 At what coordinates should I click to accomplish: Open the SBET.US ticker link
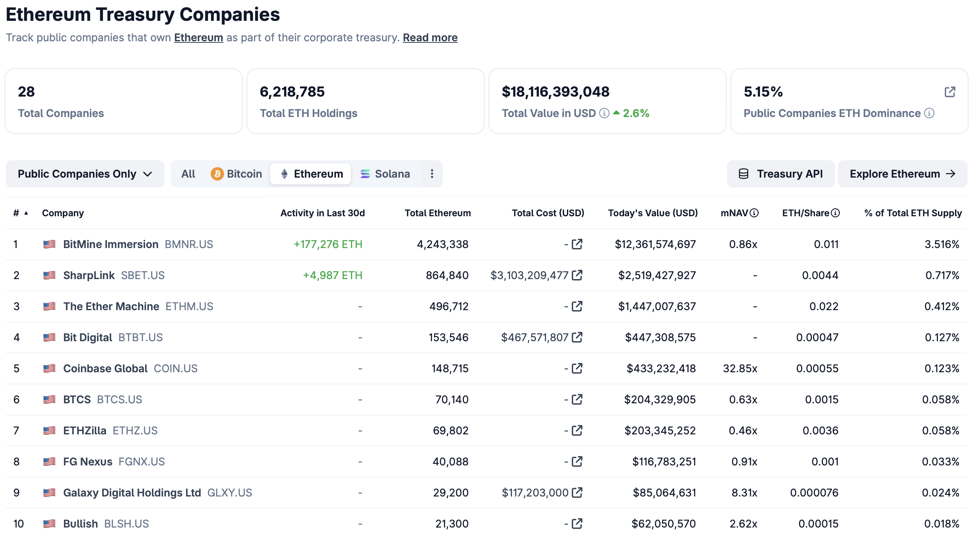tap(143, 275)
